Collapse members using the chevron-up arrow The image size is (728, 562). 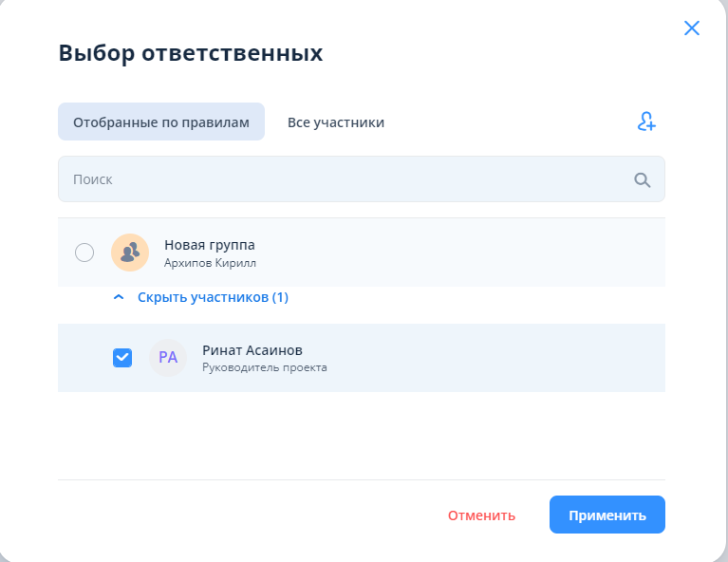tap(119, 297)
